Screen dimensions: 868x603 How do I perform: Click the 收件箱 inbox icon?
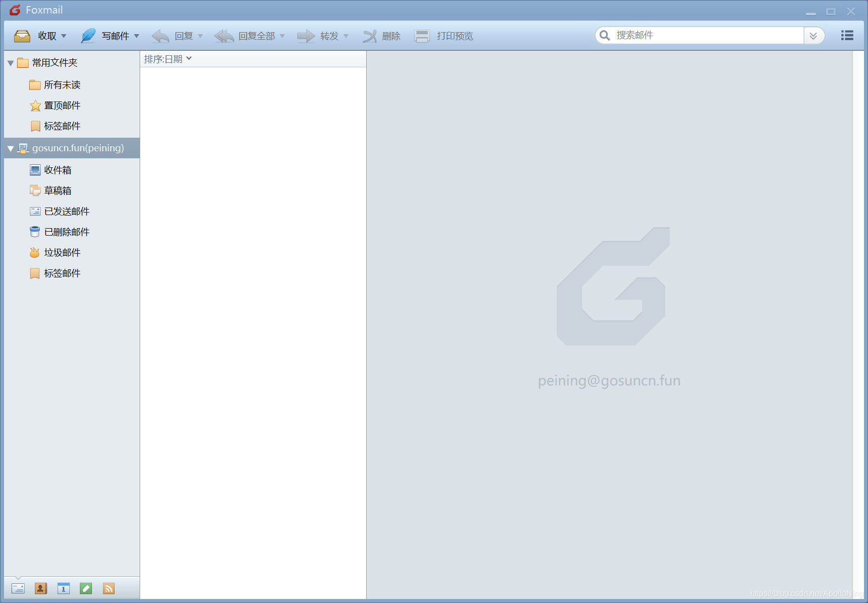point(35,170)
